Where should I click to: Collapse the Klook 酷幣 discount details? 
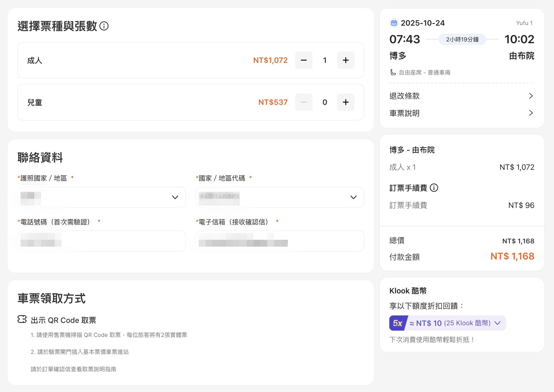tap(497, 323)
